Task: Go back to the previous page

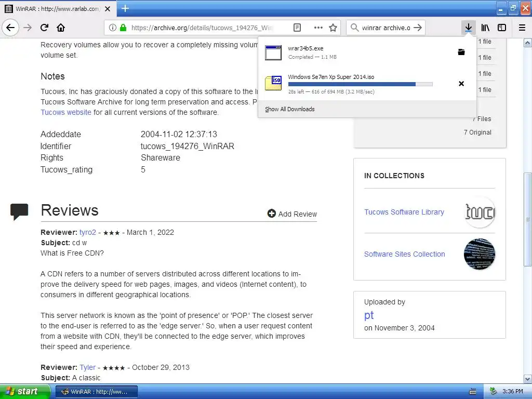Action: [x=10, y=28]
